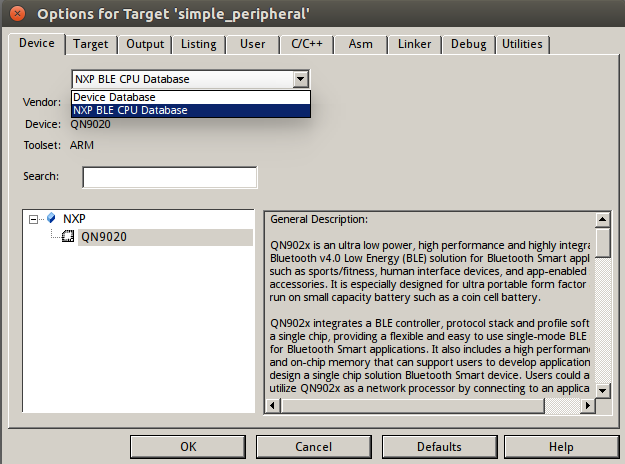Open the database dropdown arrow
This screenshot has height=464, width=625.
click(x=301, y=79)
